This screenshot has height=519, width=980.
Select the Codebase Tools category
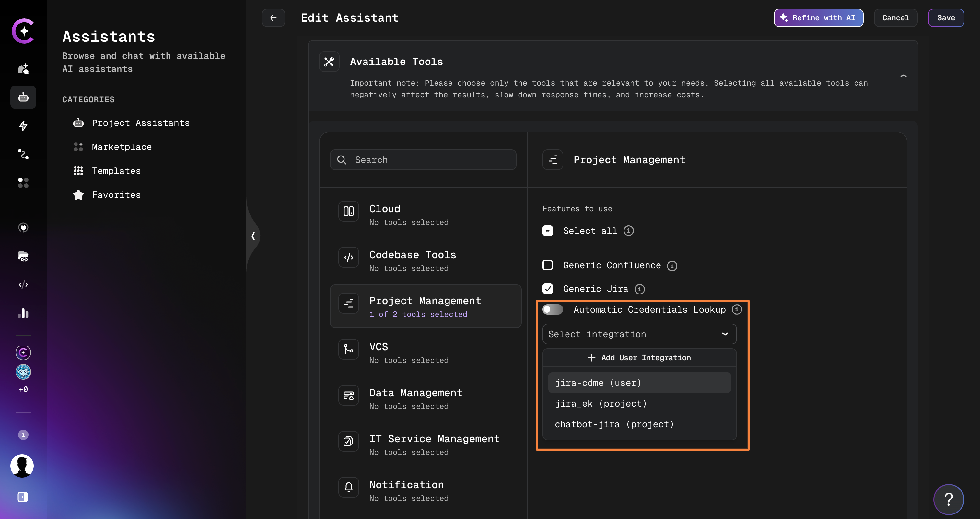click(425, 260)
